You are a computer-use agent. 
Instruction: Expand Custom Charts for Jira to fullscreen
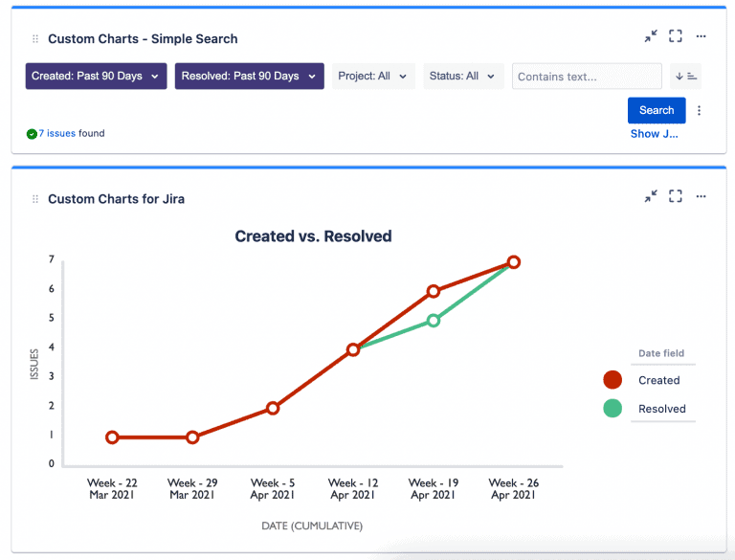click(676, 196)
